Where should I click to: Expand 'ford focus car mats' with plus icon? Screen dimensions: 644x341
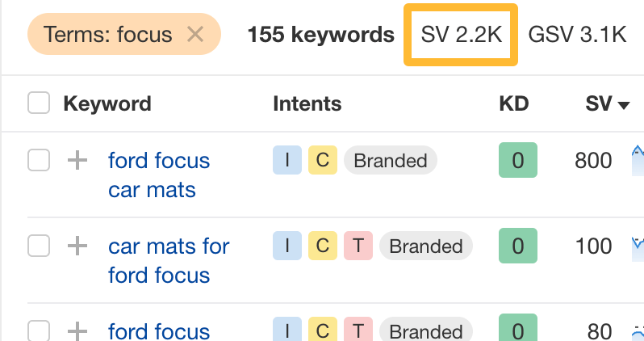coord(77,160)
